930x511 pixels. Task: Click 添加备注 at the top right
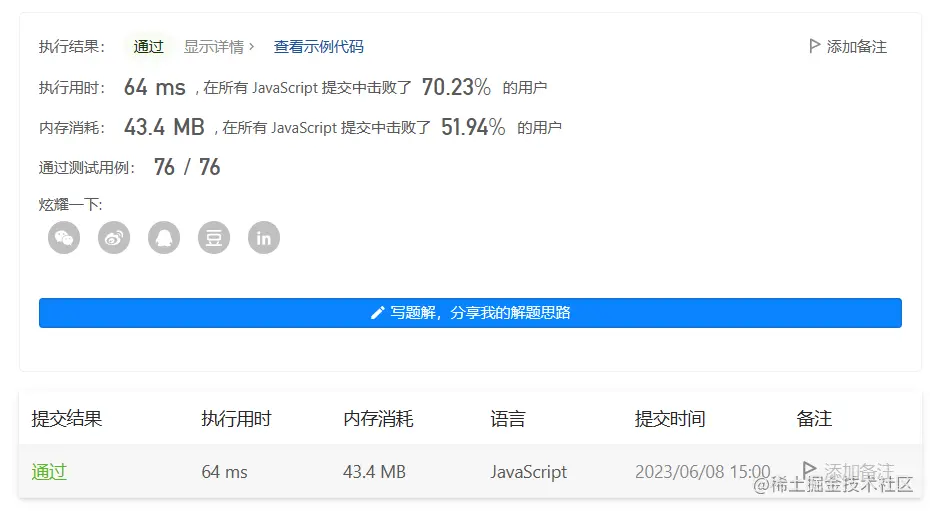click(x=848, y=47)
